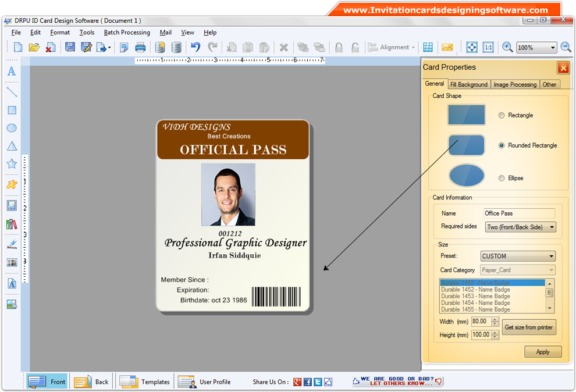The width and height of the screenshot is (576, 392).
Task: Click the We Are Good Or Bad feedback banner
Action: point(397,382)
